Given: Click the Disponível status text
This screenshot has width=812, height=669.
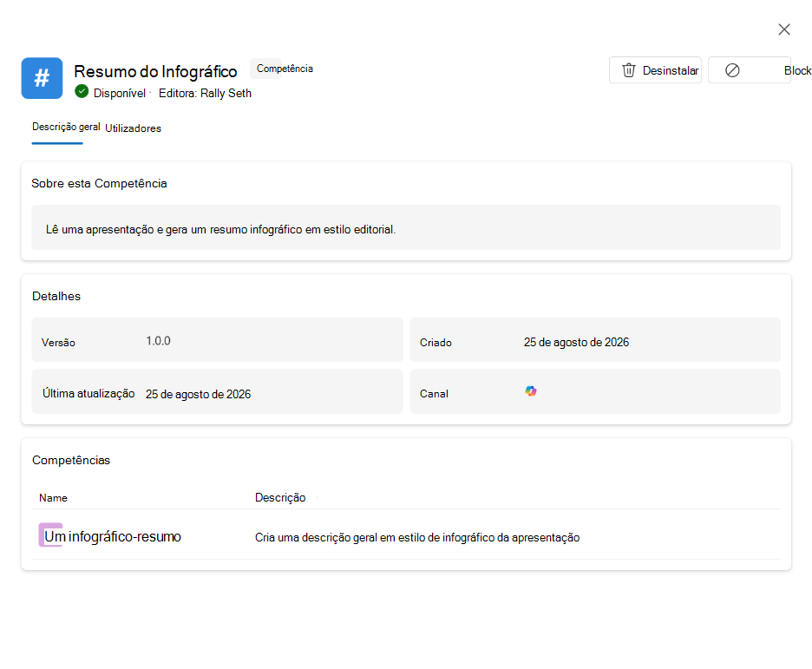Looking at the screenshot, I should coord(120,93).
